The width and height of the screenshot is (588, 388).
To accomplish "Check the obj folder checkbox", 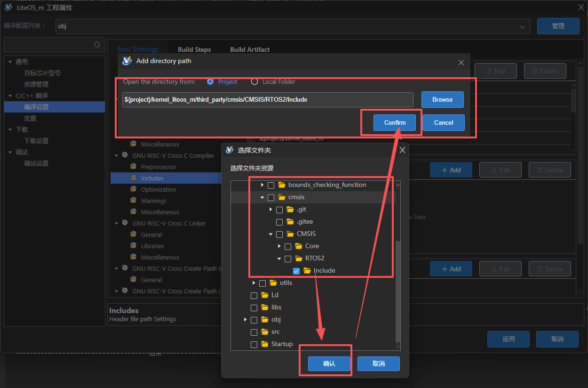I will pyautogui.click(x=254, y=320).
